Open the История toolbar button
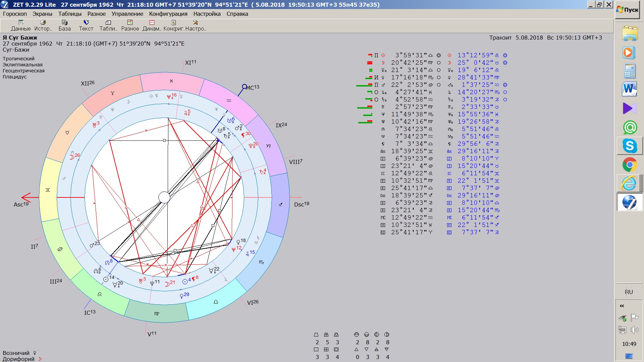This screenshot has height=362, width=644. (x=43, y=25)
